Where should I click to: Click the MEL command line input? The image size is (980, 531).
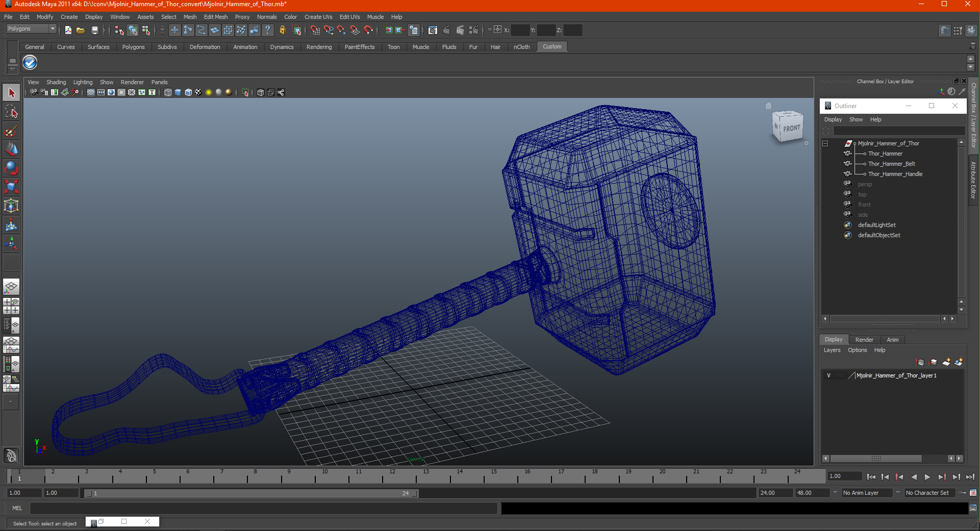[263, 508]
